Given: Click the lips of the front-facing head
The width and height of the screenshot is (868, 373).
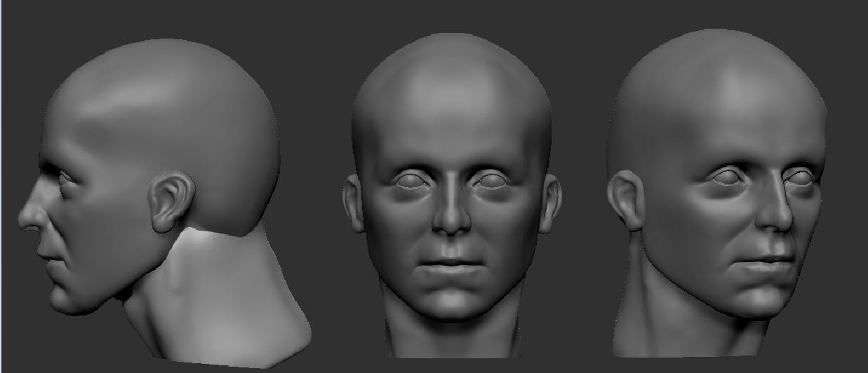Looking at the screenshot, I should pos(450,266).
